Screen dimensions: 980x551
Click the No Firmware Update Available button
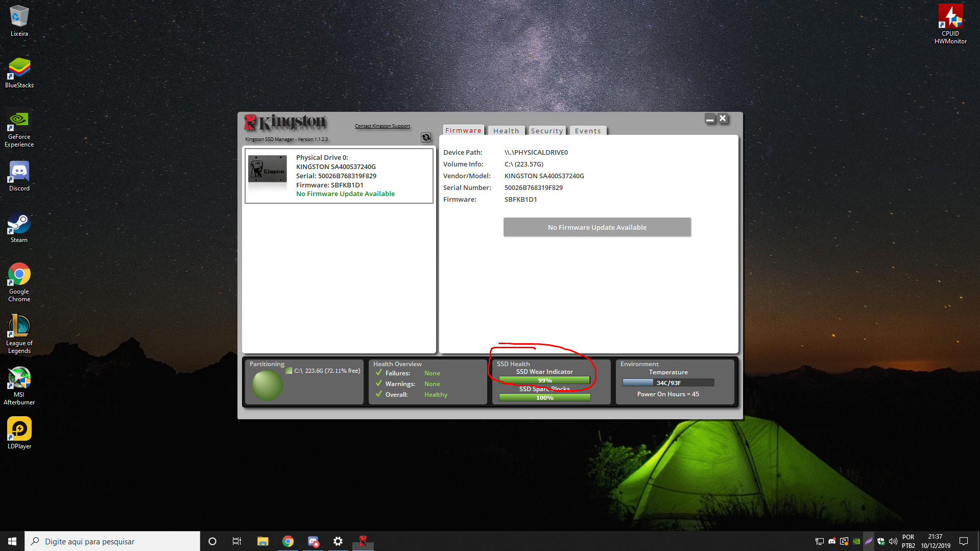(597, 227)
